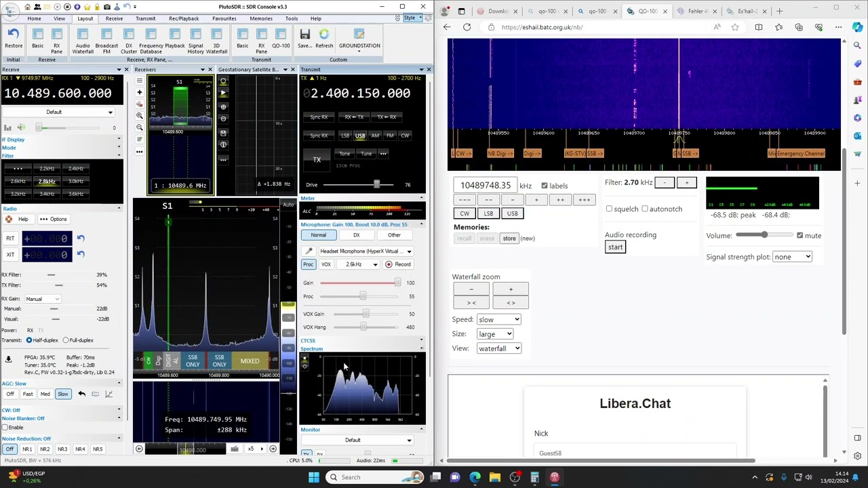Open the RX Gain Manual dropdown

click(42, 299)
